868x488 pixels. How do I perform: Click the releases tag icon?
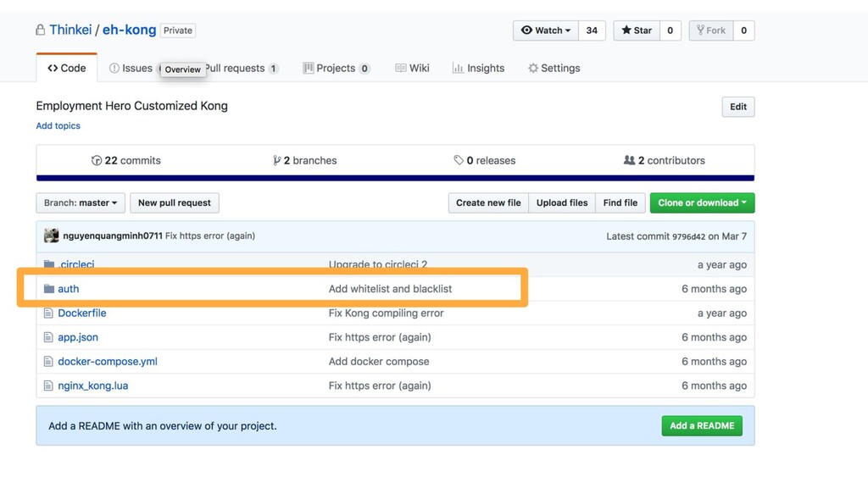[459, 160]
